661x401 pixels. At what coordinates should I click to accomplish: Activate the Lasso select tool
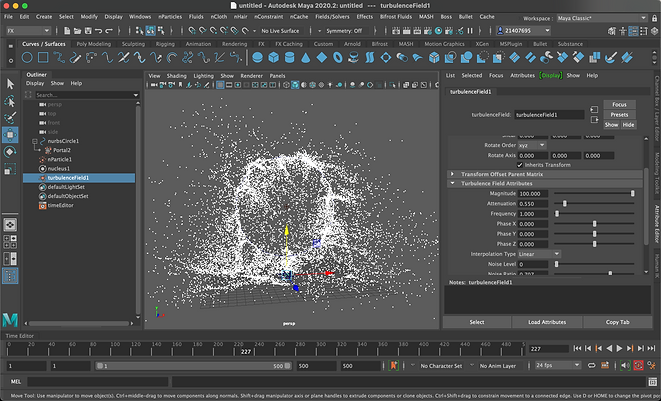tap(10, 101)
